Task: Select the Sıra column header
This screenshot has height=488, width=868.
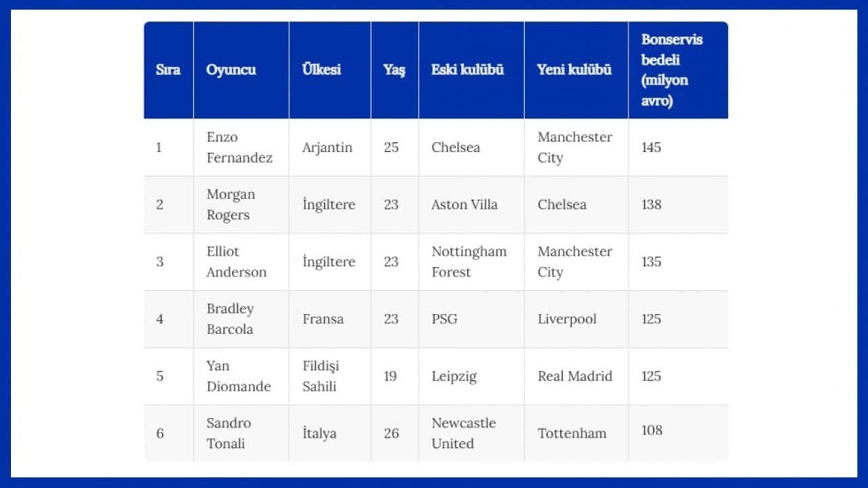Action: click(168, 70)
